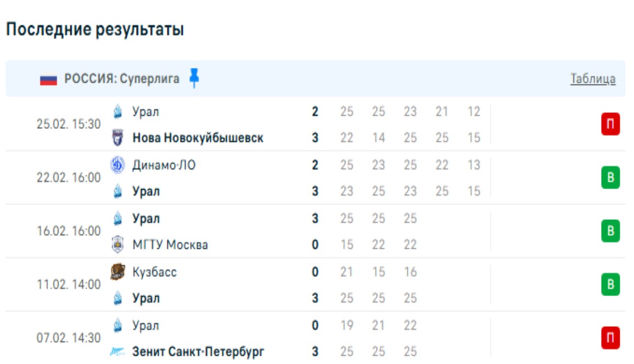Click the Russian flag icon
This screenshot has height=364, width=634.
pos(48,79)
